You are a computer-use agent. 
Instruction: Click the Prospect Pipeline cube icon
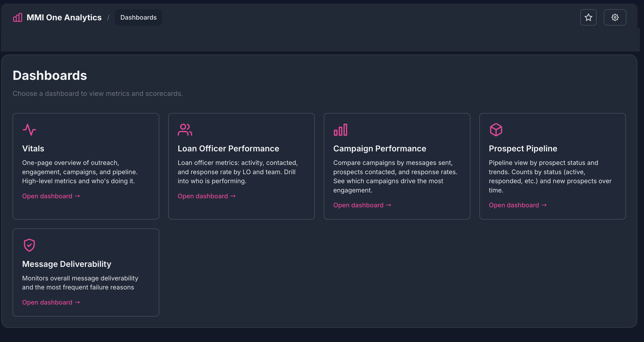pos(496,130)
